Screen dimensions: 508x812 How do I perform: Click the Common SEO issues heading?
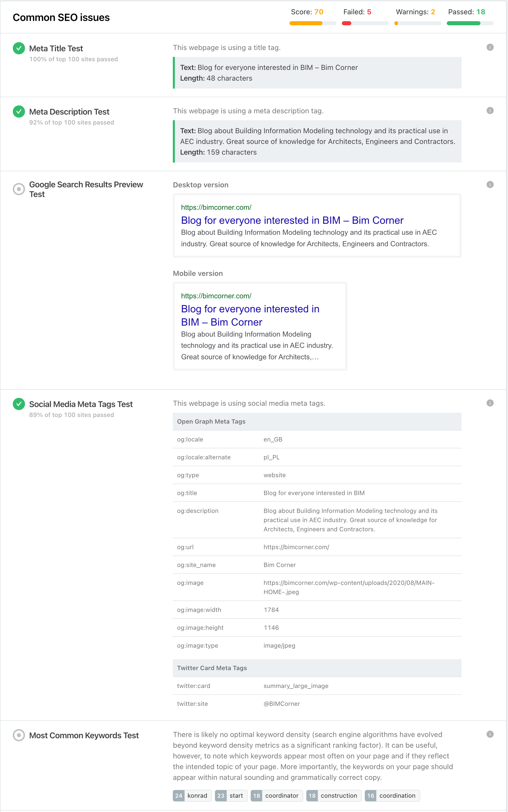(x=61, y=17)
